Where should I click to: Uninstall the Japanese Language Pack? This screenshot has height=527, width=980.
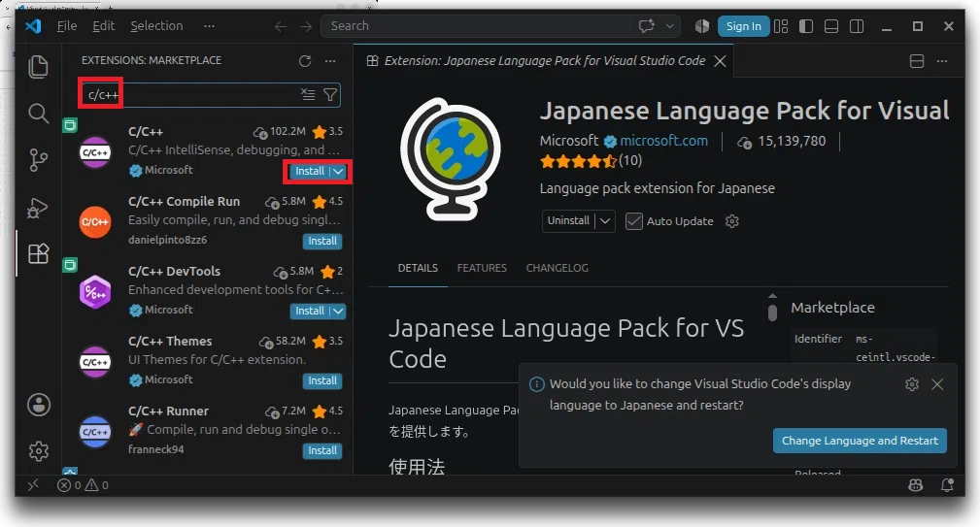click(568, 221)
